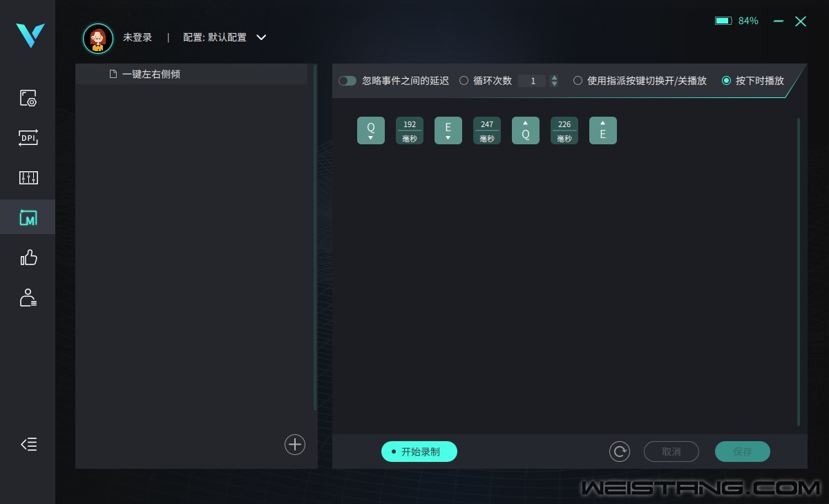Viewport: 829px width, 504px height.
Task: Click the 开始录制 button
Action: click(419, 452)
